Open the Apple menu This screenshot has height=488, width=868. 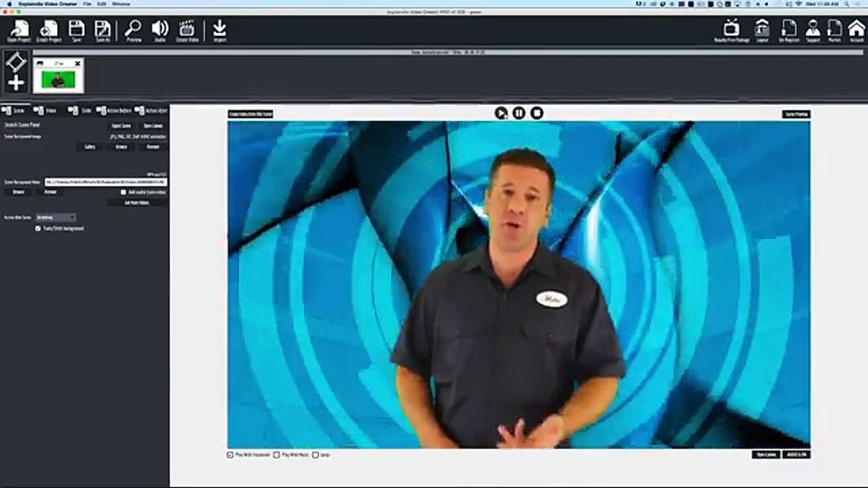click(x=9, y=3)
